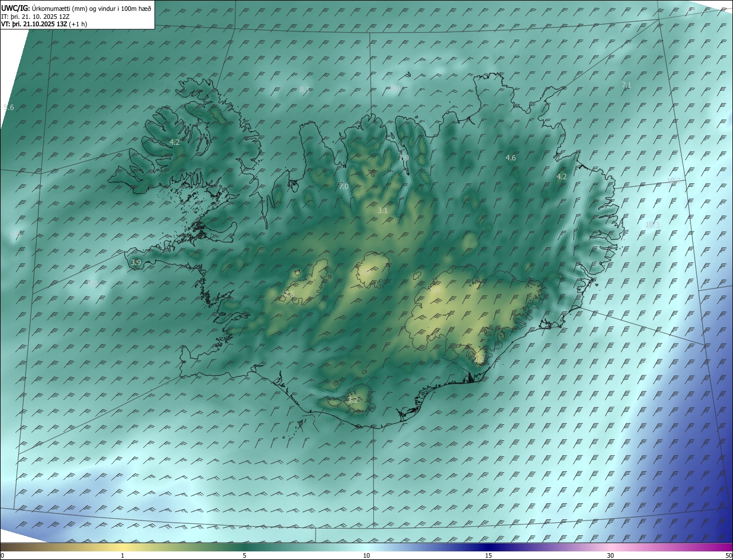Click the 4.6 value in northeast Iceland
The height and width of the screenshot is (560, 733).
[511, 157]
